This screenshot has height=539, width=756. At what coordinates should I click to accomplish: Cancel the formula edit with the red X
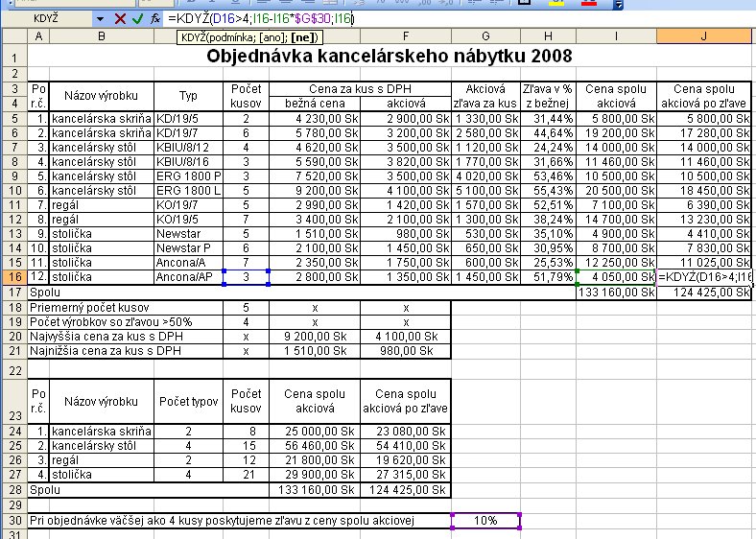pos(120,19)
